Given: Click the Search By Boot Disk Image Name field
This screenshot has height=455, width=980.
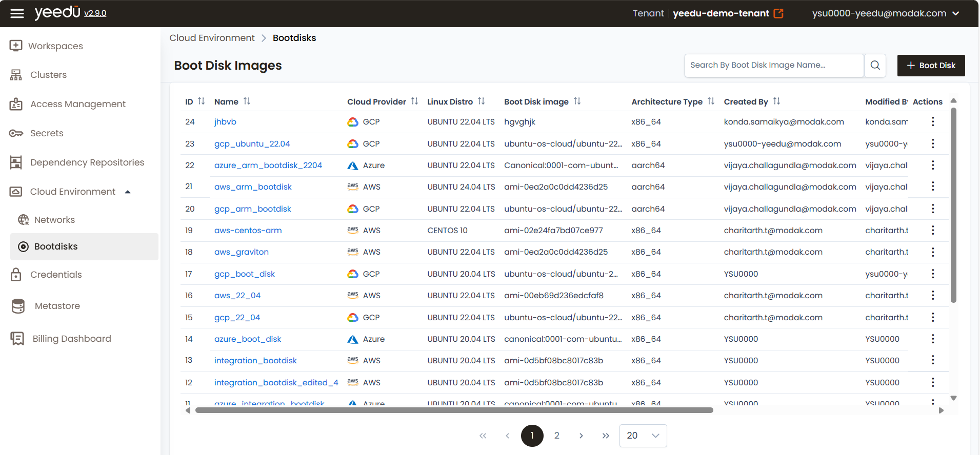Looking at the screenshot, I should 774,65.
